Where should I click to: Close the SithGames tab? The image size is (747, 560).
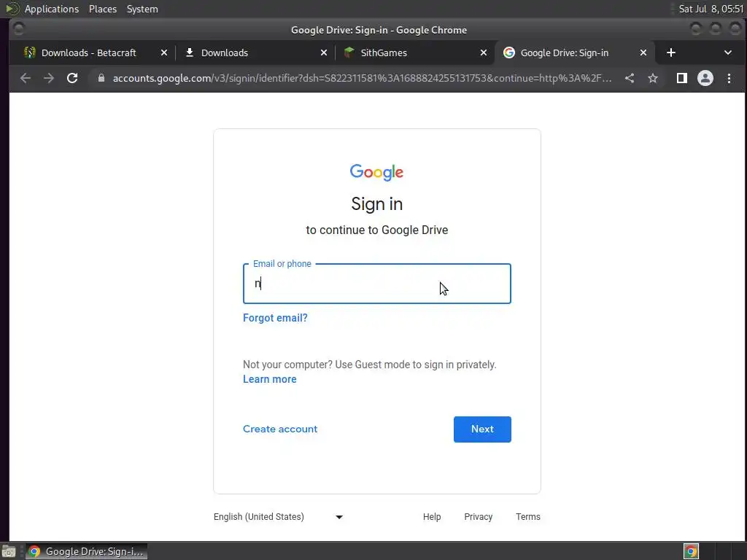(x=483, y=52)
